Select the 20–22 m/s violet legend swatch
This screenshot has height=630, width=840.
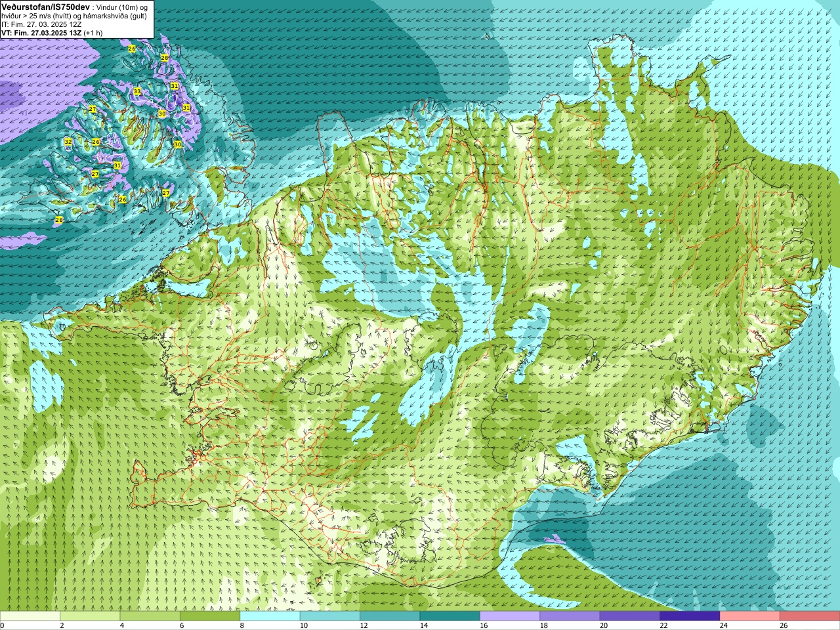[629, 616]
